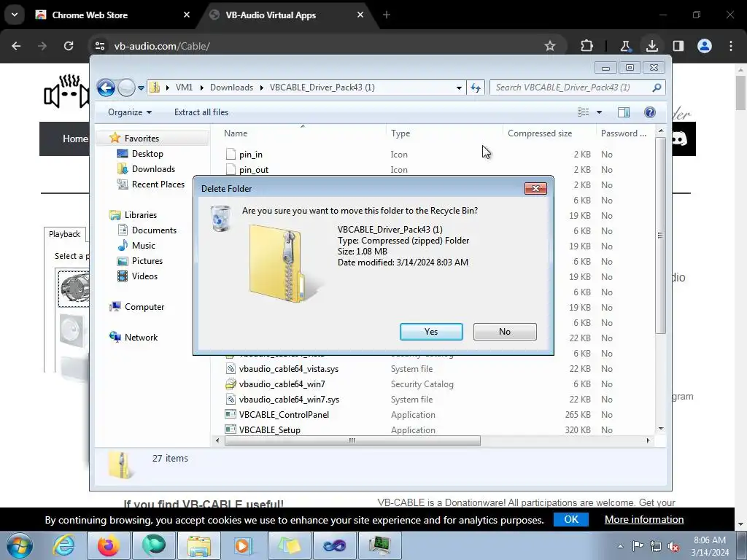Choose Extract all files
The width and height of the screenshot is (747, 560).
tap(201, 112)
